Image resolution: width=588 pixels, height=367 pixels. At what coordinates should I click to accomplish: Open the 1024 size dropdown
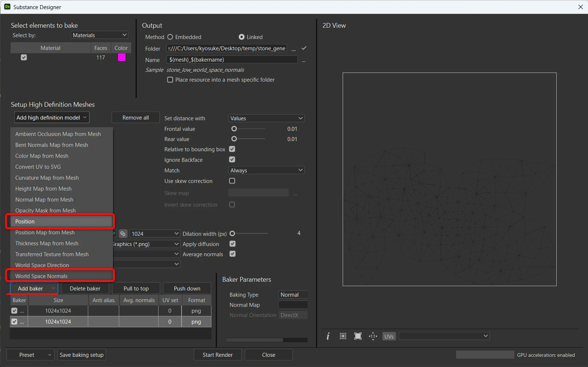click(x=155, y=234)
